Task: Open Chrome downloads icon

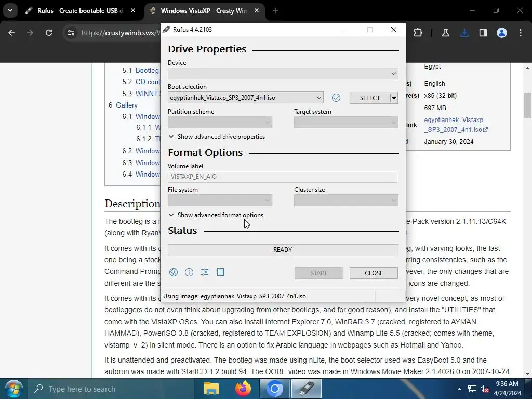Action: coord(464,33)
